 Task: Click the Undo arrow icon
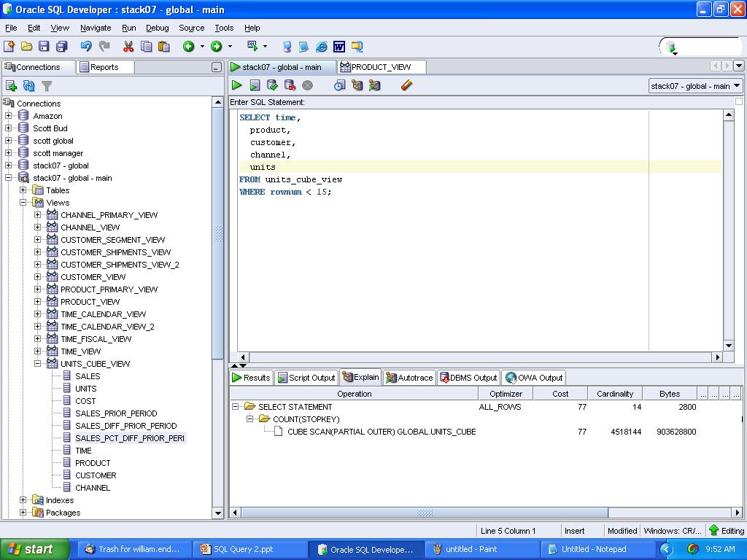pos(86,46)
